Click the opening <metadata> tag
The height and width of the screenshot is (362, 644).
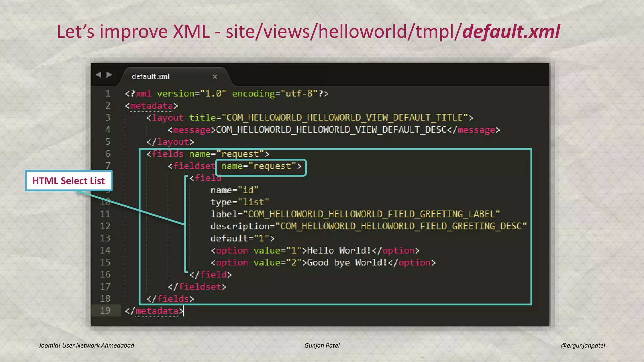(152, 106)
